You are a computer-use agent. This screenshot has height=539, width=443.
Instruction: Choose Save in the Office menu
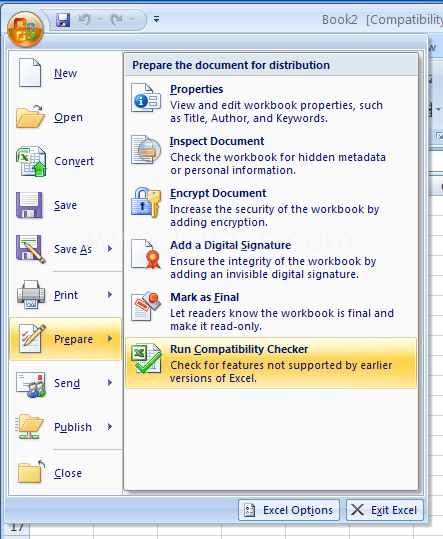[x=65, y=205]
